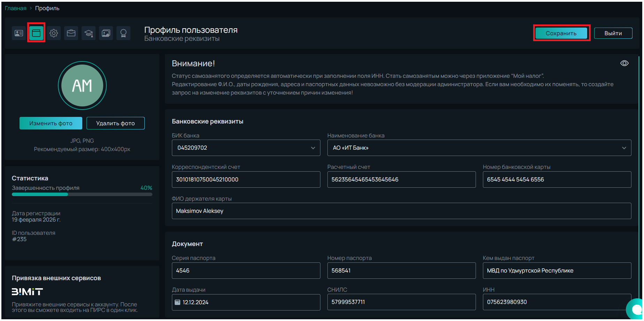
Task: Expand the БИК банка dropdown
Action: [313, 148]
